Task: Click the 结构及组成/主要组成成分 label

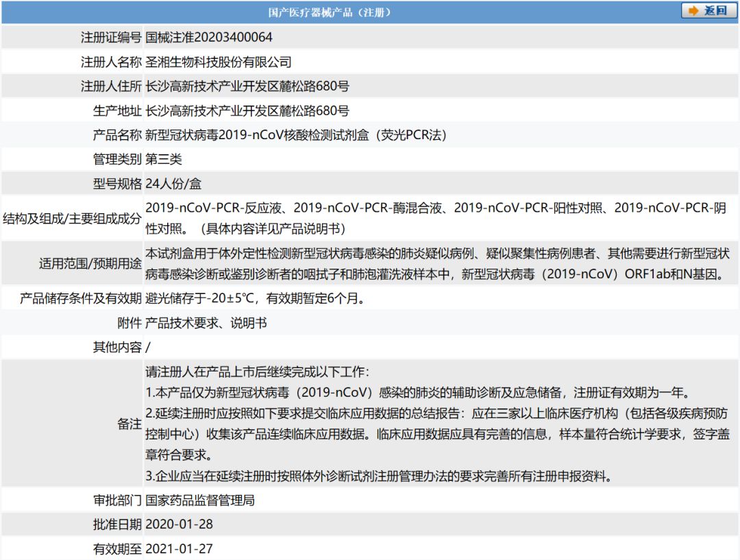Action: pyautogui.click(x=72, y=219)
